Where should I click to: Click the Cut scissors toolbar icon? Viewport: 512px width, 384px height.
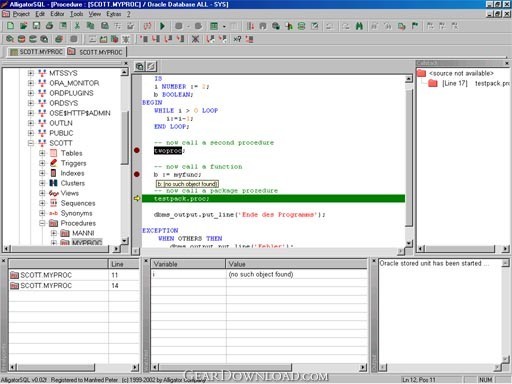pos(77,26)
